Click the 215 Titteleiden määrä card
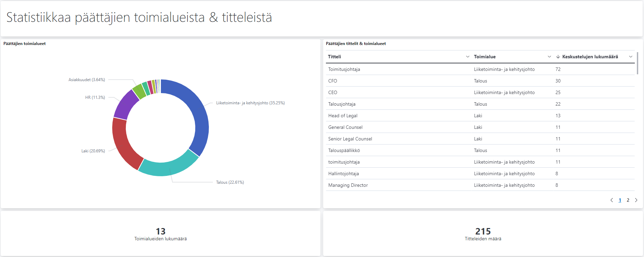The height and width of the screenshot is (257, 644). click(x=483, y=234)
